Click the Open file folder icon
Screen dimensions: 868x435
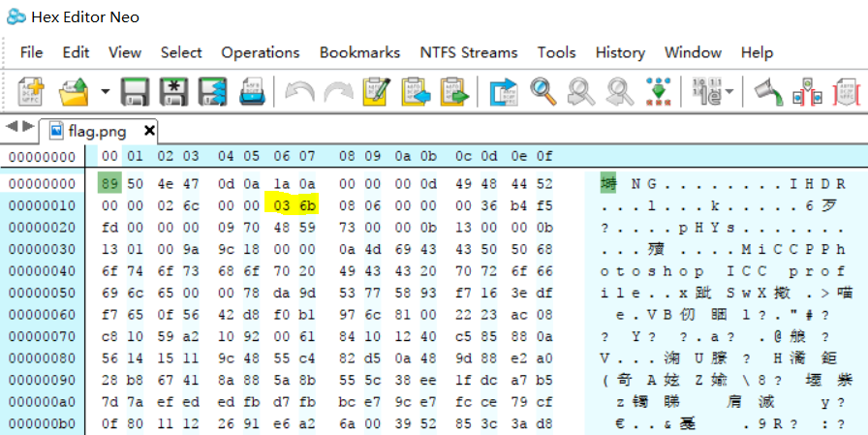[x=74, y=91]
